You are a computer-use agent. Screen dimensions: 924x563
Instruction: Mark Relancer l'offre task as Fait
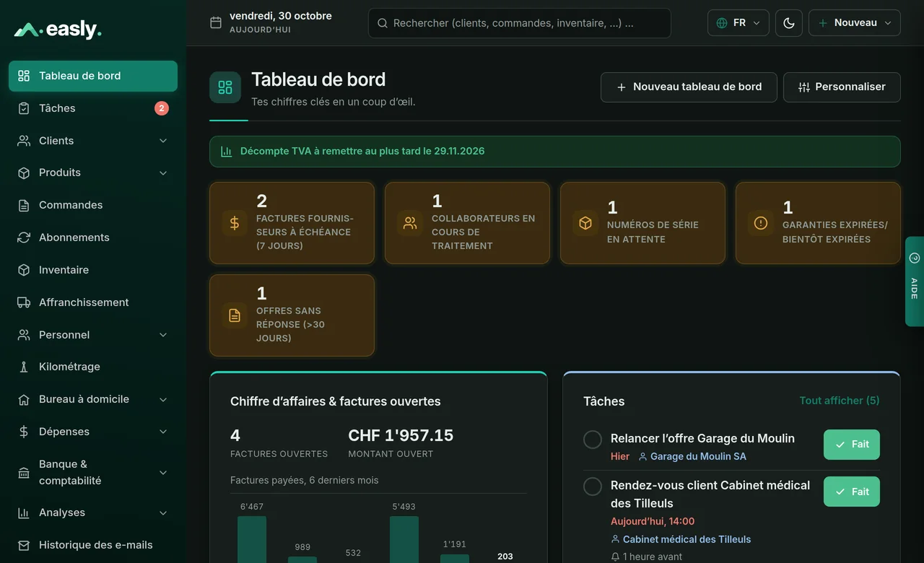[x=852, y=445]
